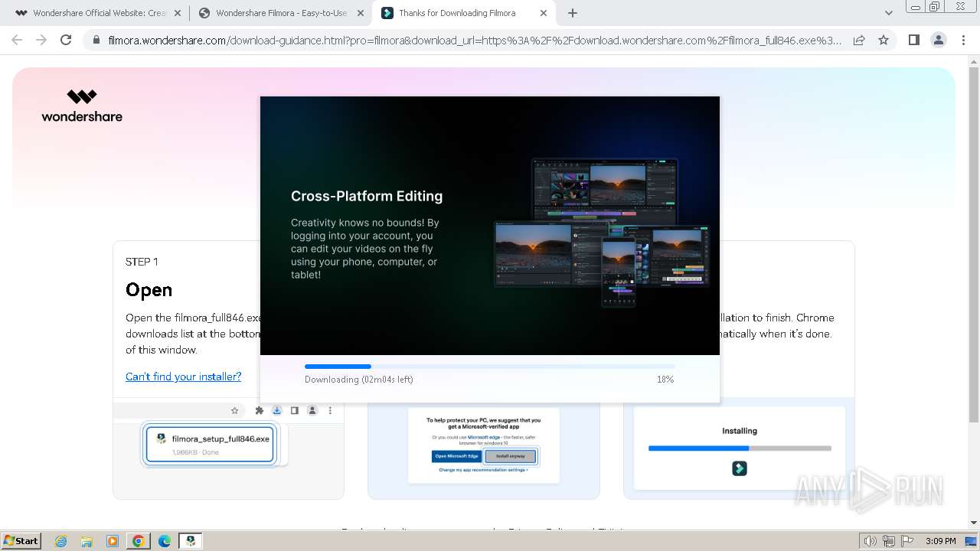980x551 pixels.
Task: Click the Wondershare logo
Action: point(82,106)
